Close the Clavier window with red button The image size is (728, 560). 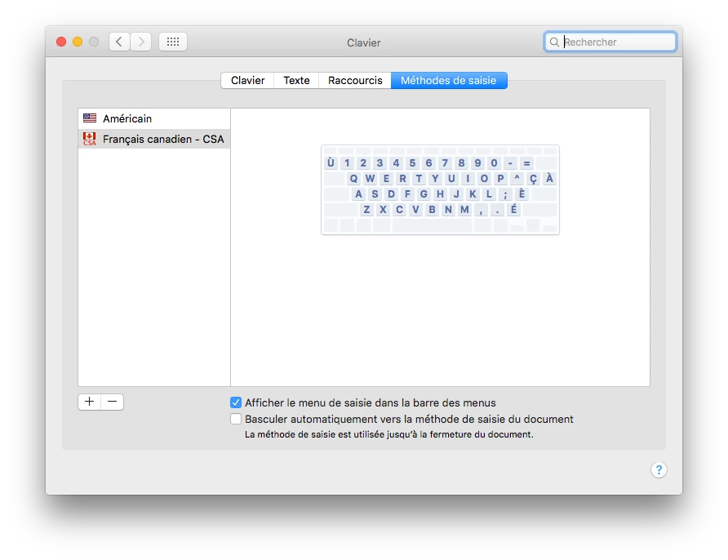[x=61, y=42]
